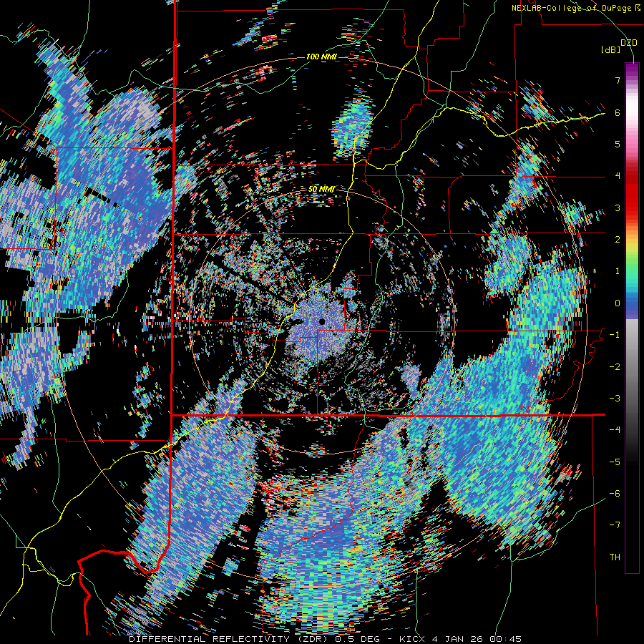Click the -7 dB scale label
The image size is (644, 644).
click(x=615, y=525)
